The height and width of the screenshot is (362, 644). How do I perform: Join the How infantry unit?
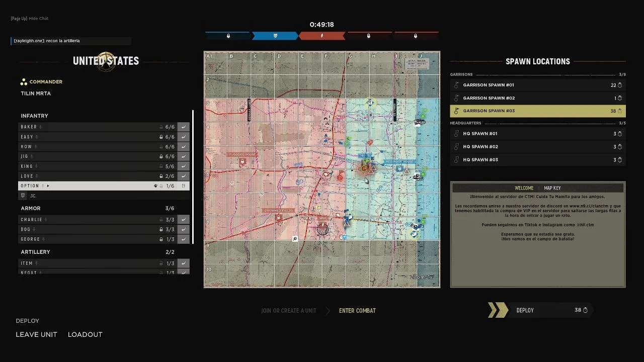[x=184, y=147]
